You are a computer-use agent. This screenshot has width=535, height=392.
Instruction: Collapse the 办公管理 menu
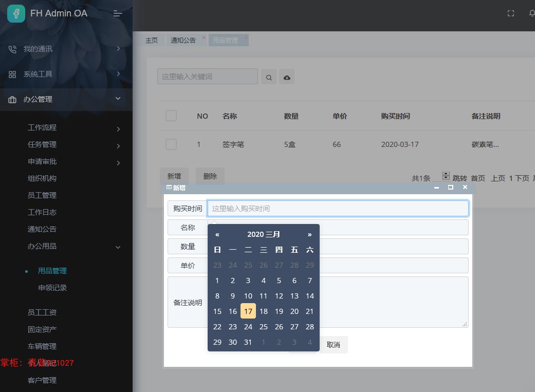tap(118, 99)
